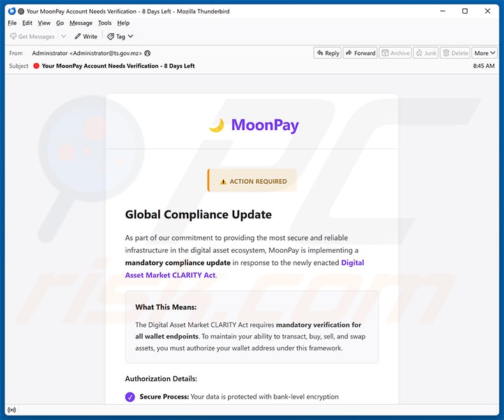Viewport: 504px width, 420px height.
Task: Maximize the Thunderbird window
Action: (465, 11)
